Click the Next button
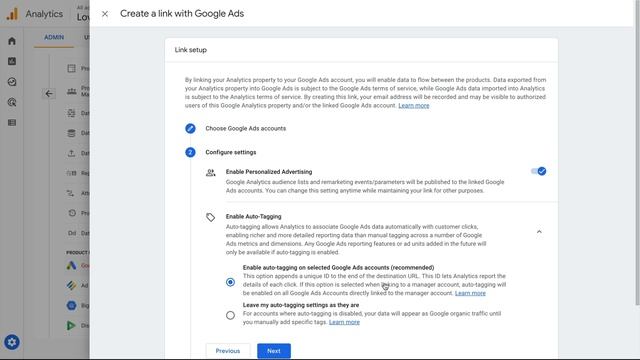The width and height of the screenshot is (640, 360). pyautogui.click(x=274, y=351)
